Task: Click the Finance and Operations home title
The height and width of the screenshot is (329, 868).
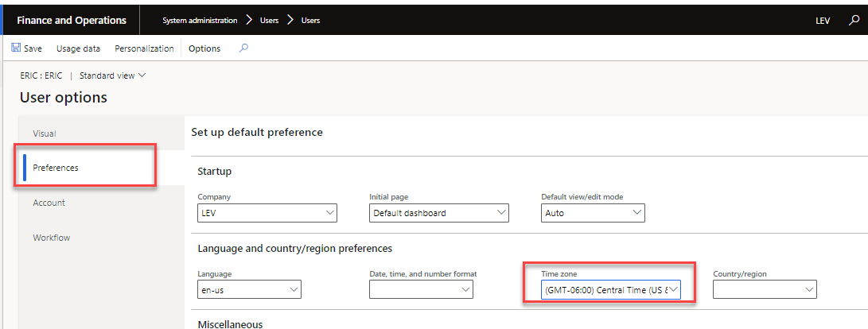Action: tap(72, 21)
